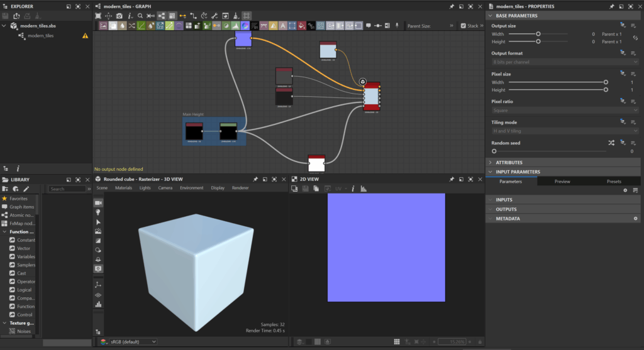644x350 pixels.
Task: Click the wrench tools icon in graph toolbar
Action: [214, 16]
